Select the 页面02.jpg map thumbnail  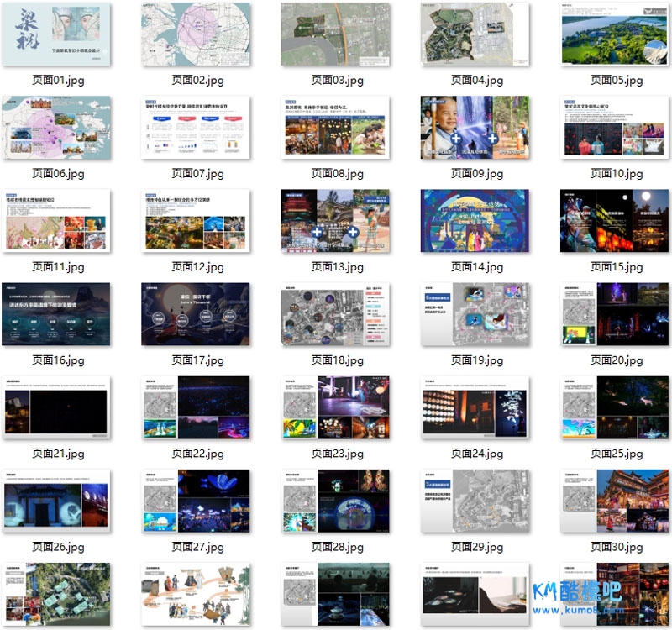196,34
